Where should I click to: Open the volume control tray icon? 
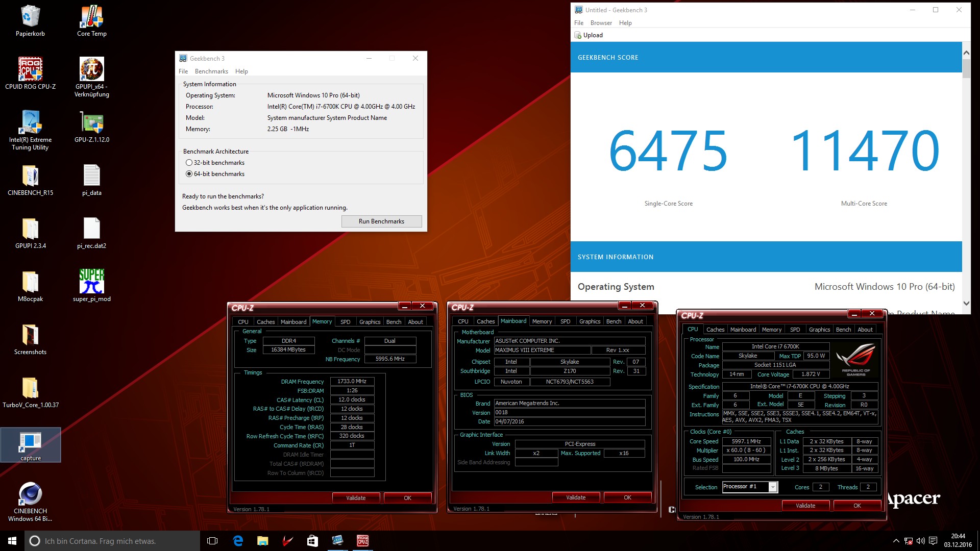(921, 541)
